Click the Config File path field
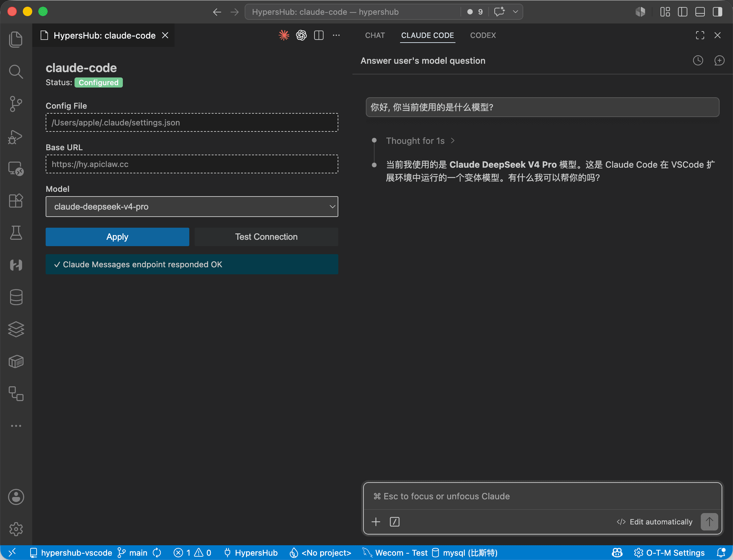The height and width of the screenshot is (560, 733). 192,122
